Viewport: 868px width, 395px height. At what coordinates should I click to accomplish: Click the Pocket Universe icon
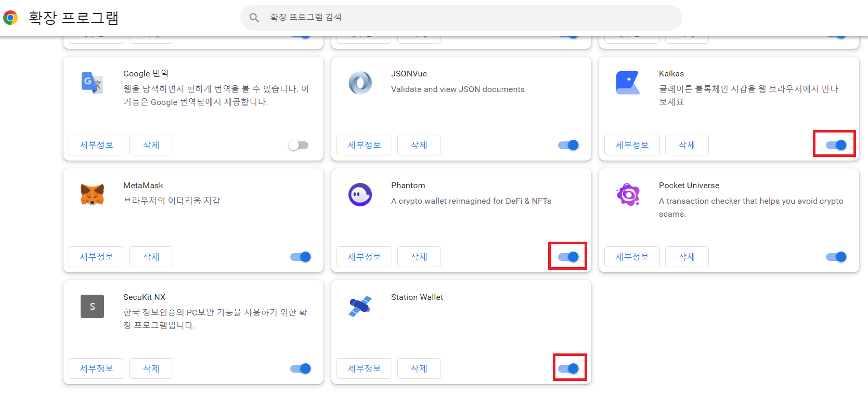(628, 194)
